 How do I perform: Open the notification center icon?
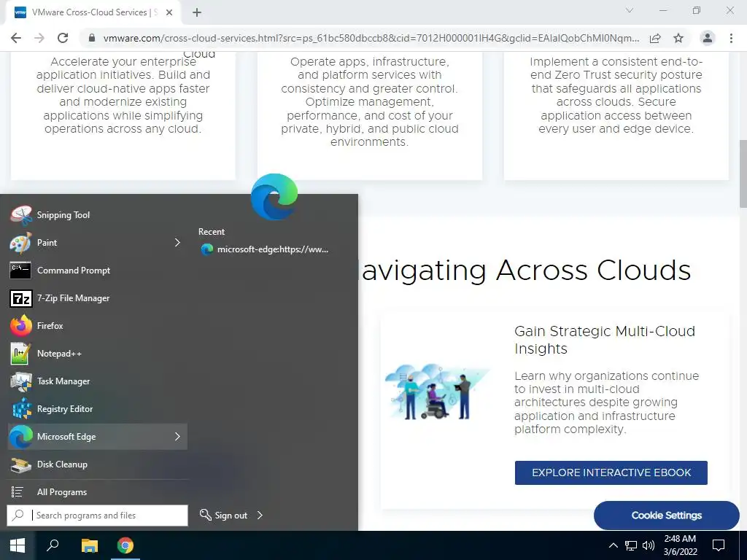[718, 545]
